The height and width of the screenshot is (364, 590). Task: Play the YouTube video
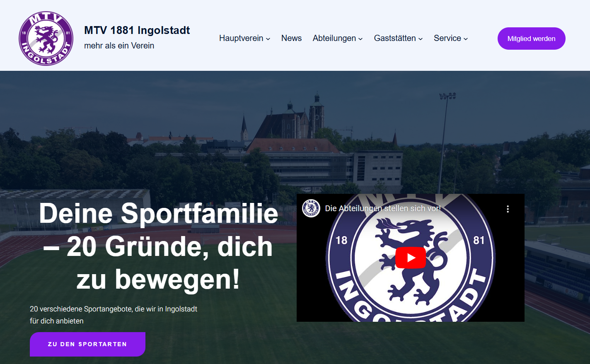(x=410, y=258)
